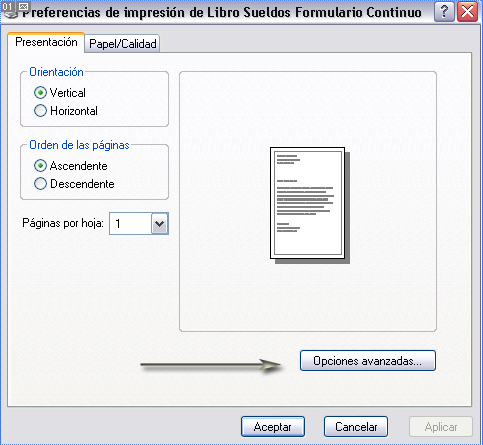Open Opciones avanzadas...
This screenshot has width=483, height=445.
[368, 361]
